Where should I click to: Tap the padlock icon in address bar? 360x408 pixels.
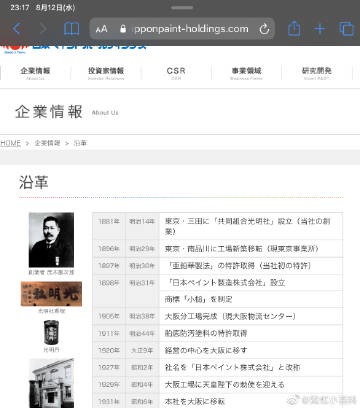click(x=123, y=29)
